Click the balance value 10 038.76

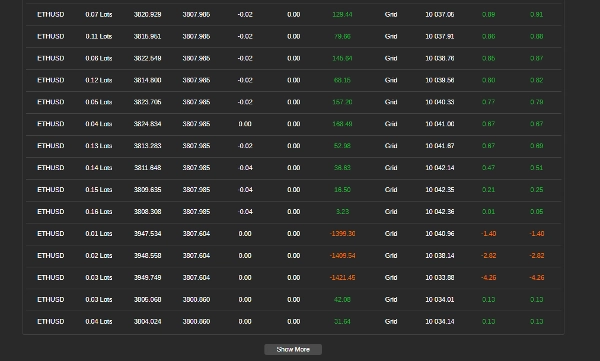tap(440, 58)
